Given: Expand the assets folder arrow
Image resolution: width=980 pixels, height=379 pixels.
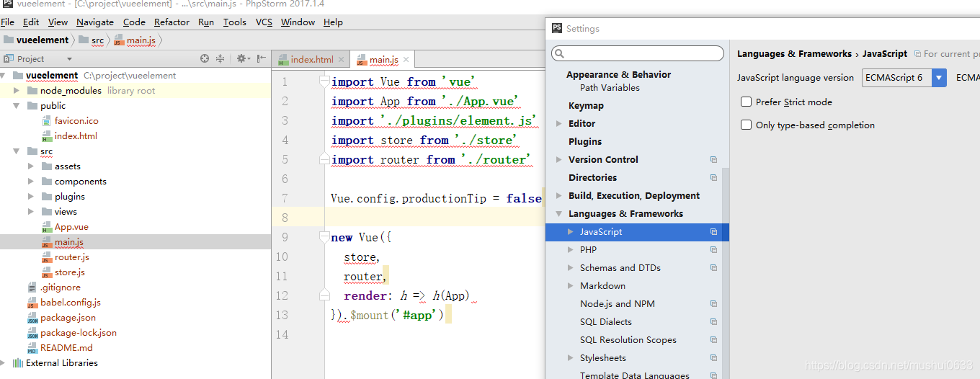Looking at the screenshot, I should point(31,166).
